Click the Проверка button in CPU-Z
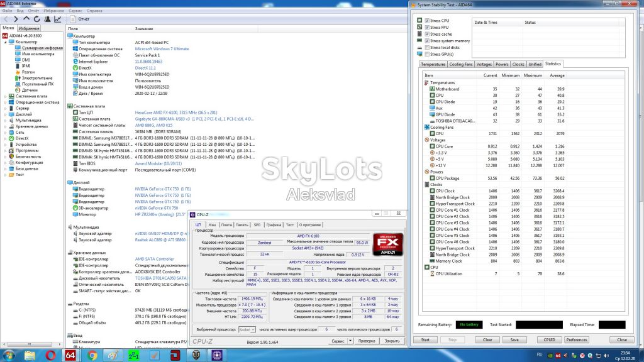 click(367, 341)
